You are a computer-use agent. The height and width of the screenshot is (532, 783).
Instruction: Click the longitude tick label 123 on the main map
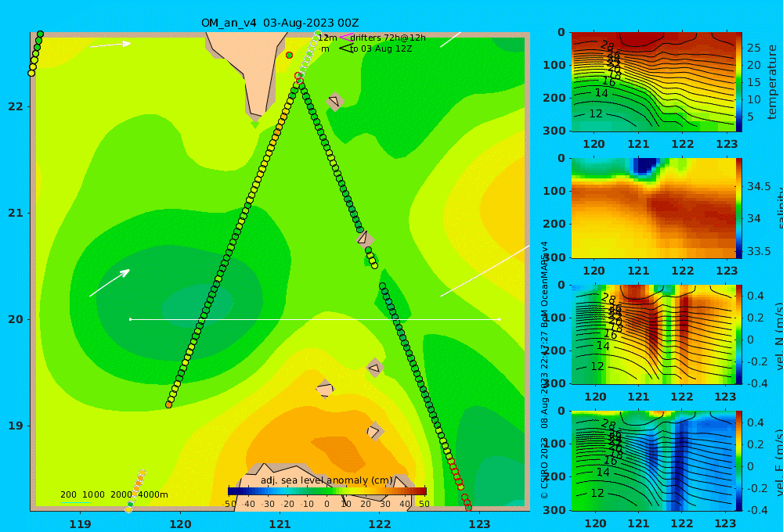[479, 524]
